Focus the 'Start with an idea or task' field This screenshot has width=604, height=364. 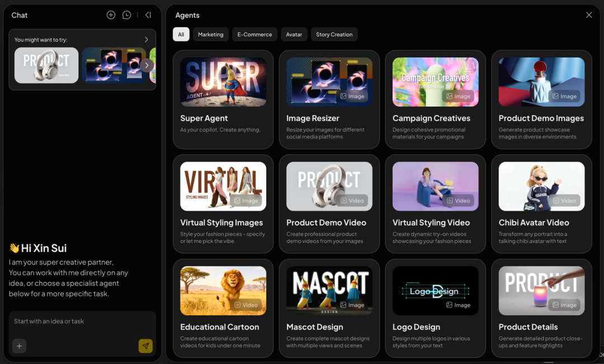click(x=82, y=322)
